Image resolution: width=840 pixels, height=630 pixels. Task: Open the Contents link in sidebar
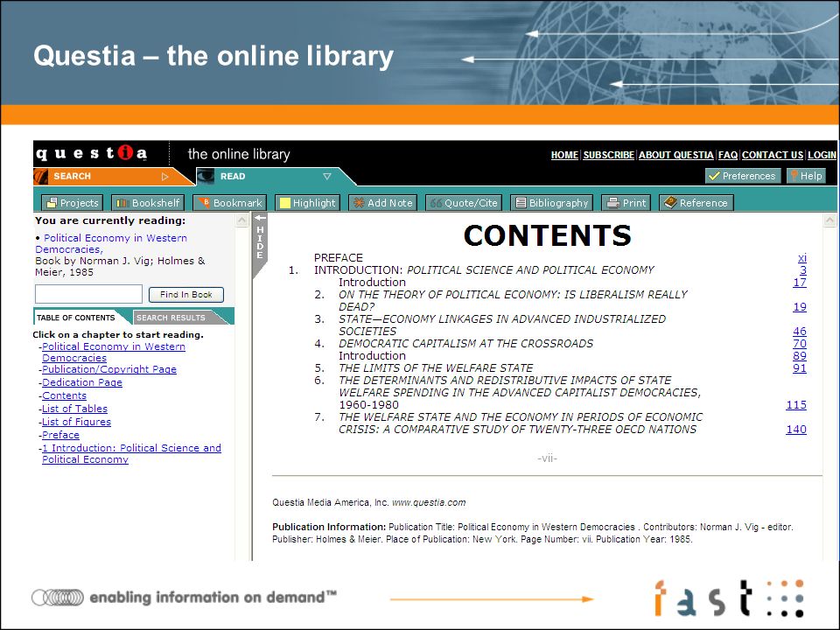pyautogui.click(x=64, y=395)
